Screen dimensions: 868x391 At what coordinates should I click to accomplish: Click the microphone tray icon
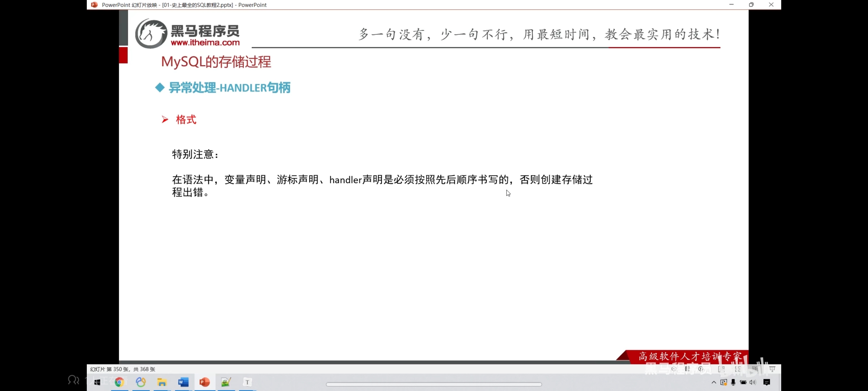tap(733, 383)
